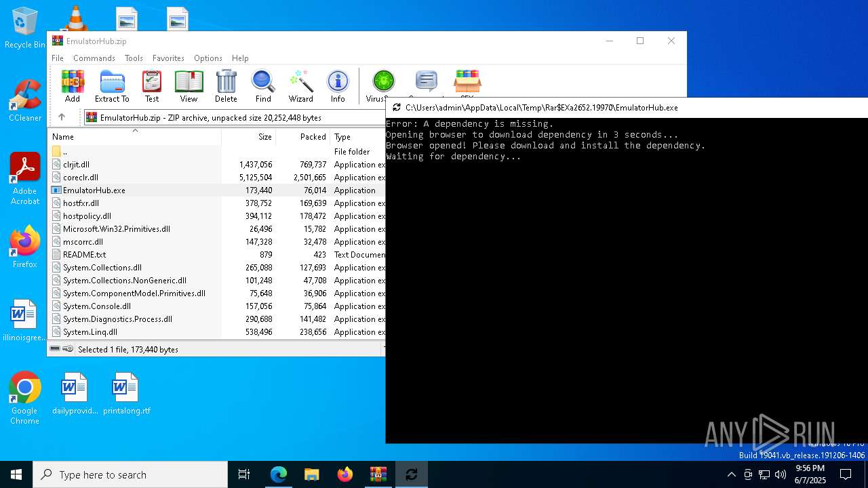Sort file list by Size column
The image size is (868, 488).
[x=249, y=136]
